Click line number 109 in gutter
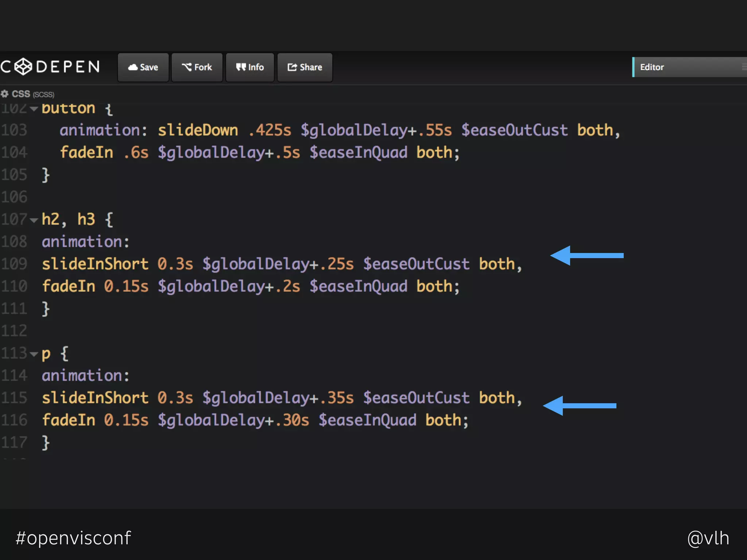Viewport: 747px width, 560px height. [15, 264]
